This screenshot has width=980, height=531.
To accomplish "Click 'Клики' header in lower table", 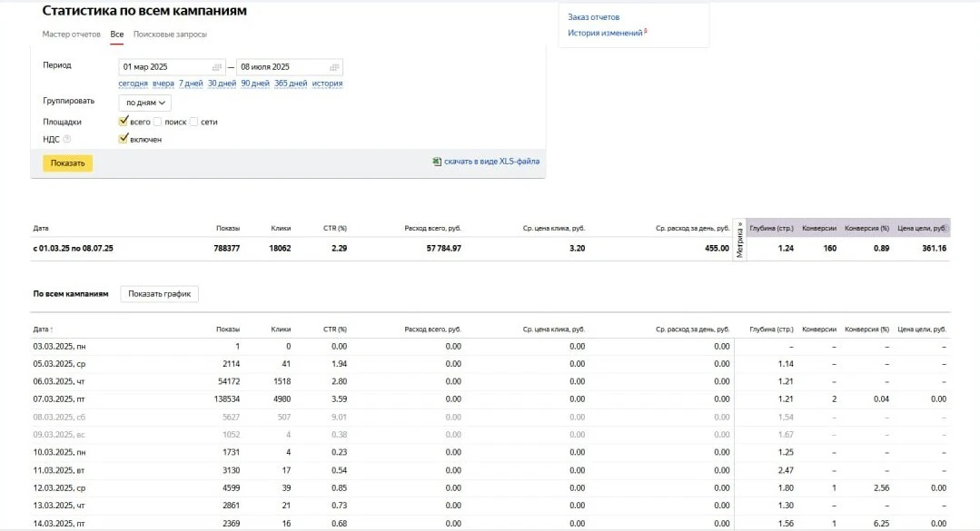I will click(281, 329).
